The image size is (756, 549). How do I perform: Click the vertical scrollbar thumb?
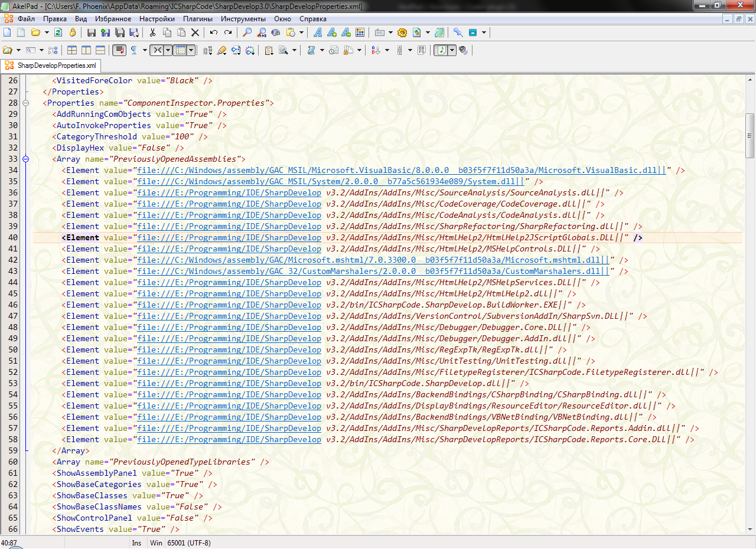click(750, 135)
